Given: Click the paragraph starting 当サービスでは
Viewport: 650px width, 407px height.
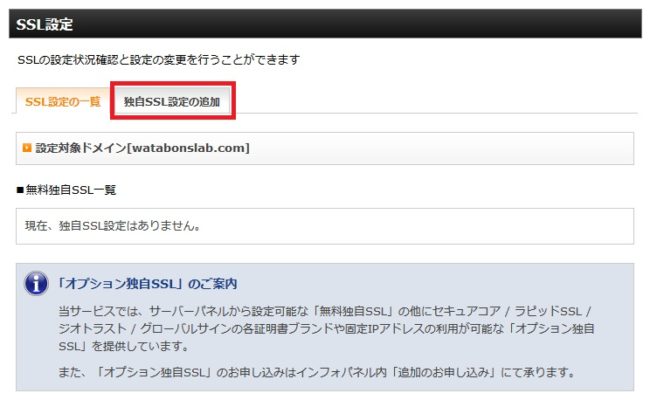Looking at the screenshot, I should 326,328.
